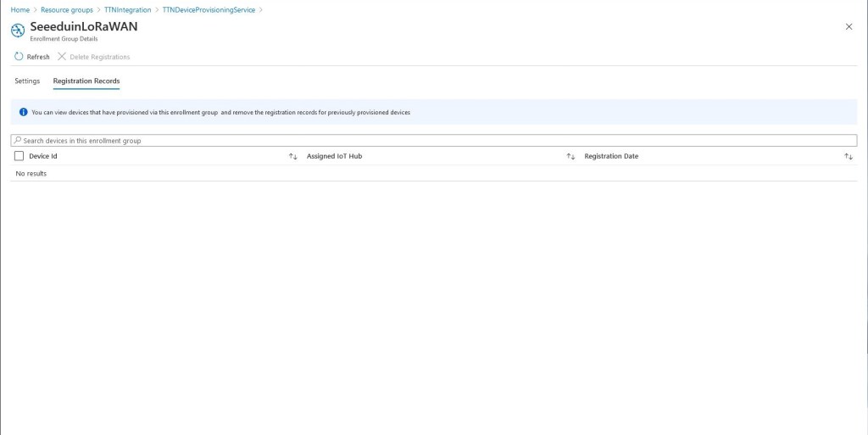Click the Refresh icon in the toolbar
The width and height of the screenshot is (868, 435).
[x=19, y=57]
